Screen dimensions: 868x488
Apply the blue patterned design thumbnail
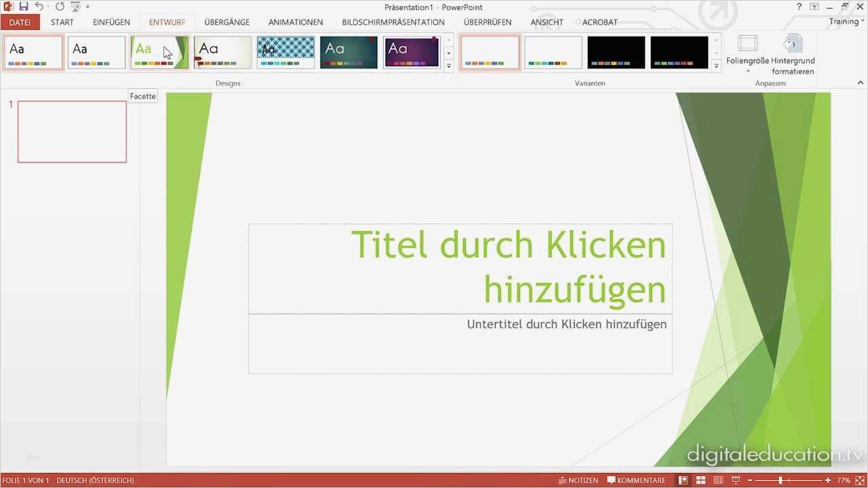point(285,52)
